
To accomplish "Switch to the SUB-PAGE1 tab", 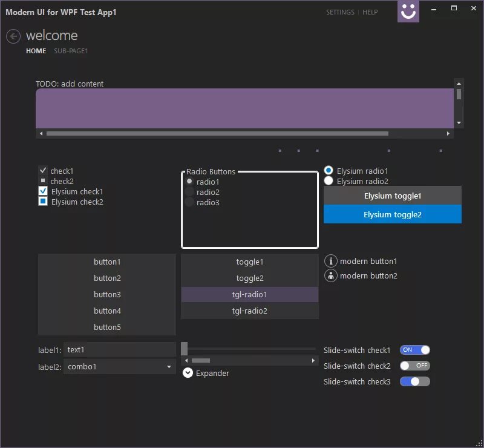I will (71, 51).
